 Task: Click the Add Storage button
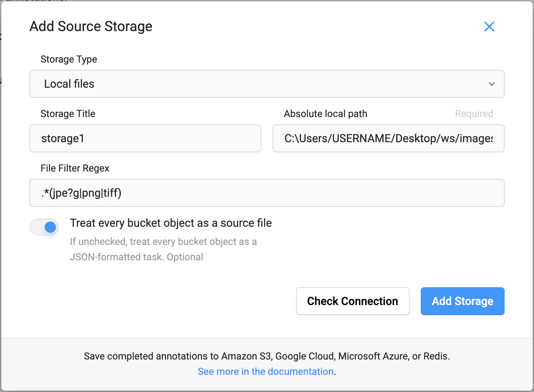[462, 301]
